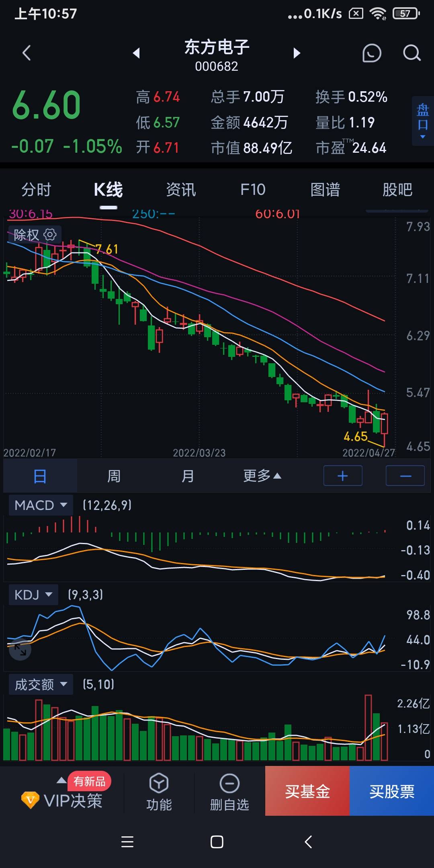Tap Android system back chevron

click(x=308, y=841)
